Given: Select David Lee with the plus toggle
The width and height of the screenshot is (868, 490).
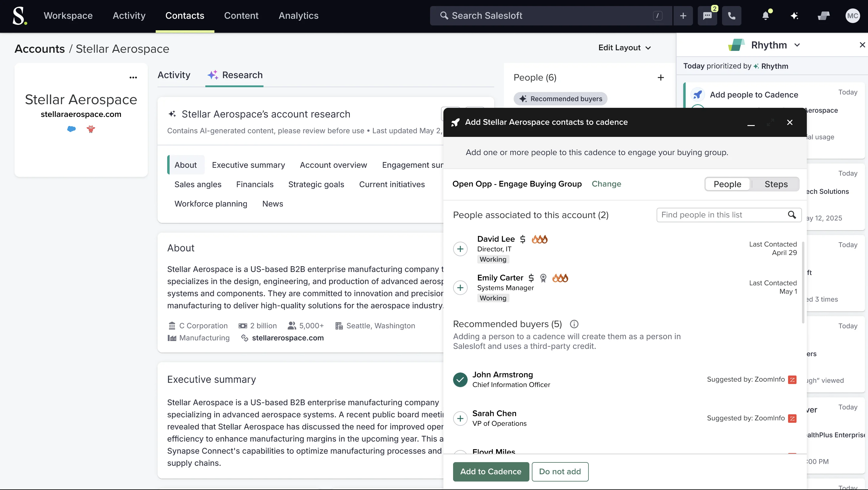Looking at the screenshot, I should (460, 249).
